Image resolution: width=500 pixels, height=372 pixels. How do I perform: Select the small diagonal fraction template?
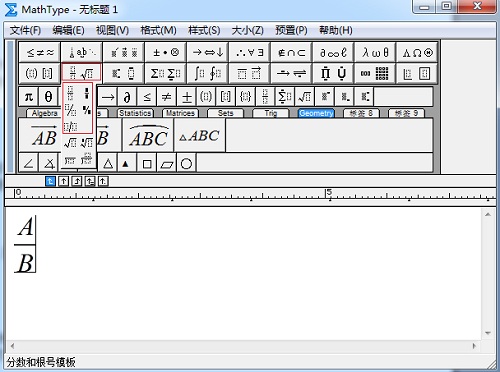[87, 109]
